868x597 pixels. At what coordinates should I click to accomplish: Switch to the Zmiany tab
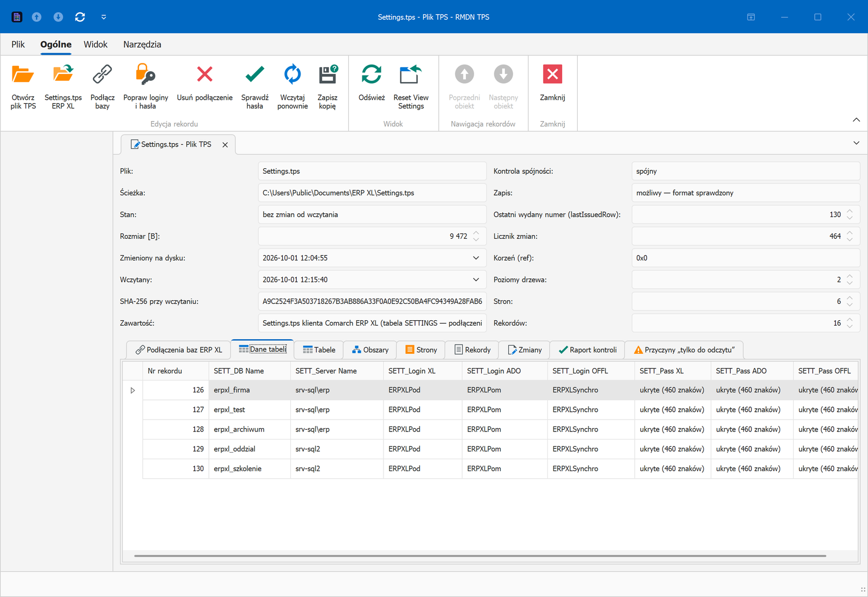click(x=525, y=350)
